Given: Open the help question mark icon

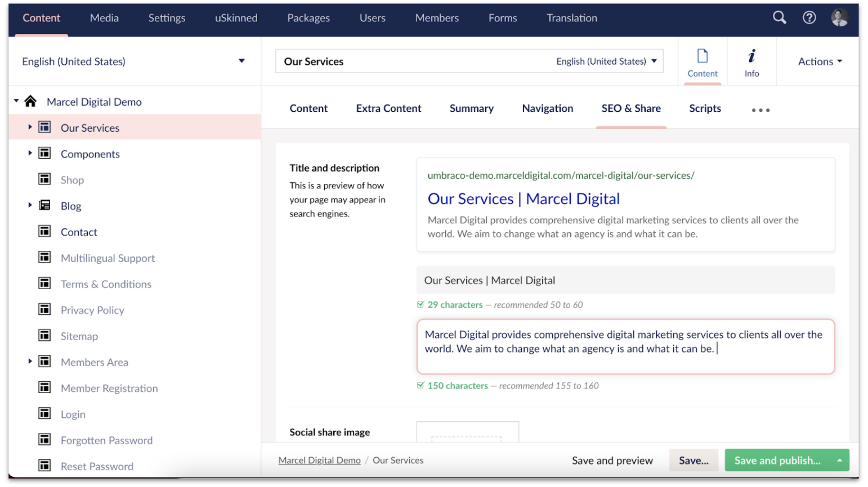Looking at the screenshot, I should tap(809, 17).
